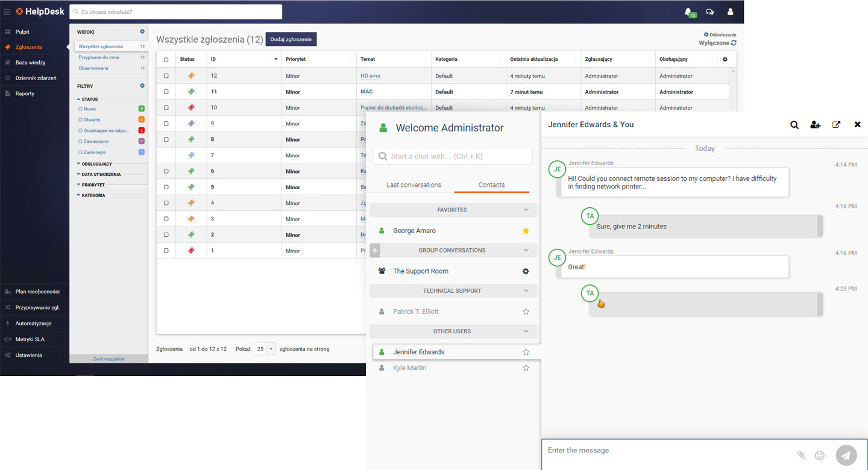Click the Enter the message field

663,451
